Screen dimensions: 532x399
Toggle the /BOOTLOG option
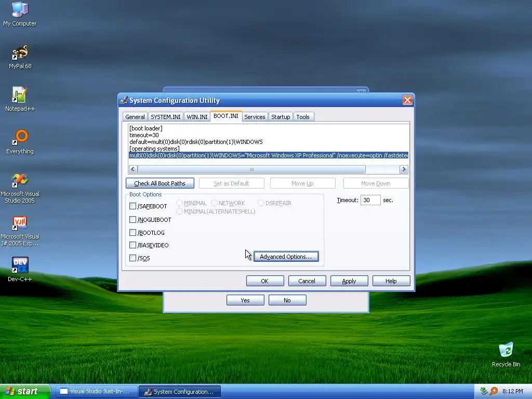point(132,232)
